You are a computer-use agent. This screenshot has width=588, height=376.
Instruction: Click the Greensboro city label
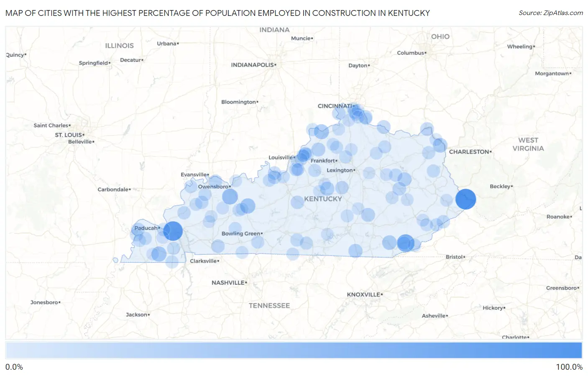pos(562,288)
